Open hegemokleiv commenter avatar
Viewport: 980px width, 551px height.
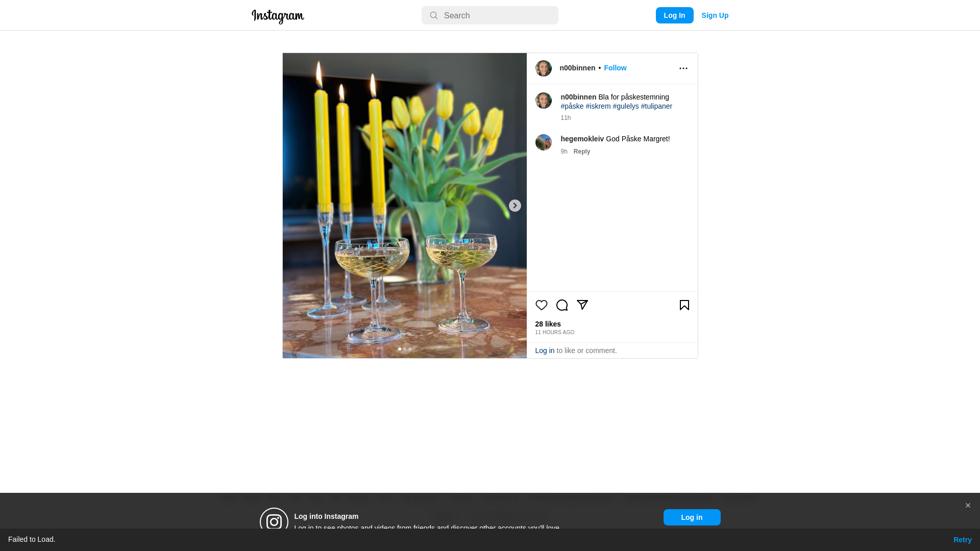click(543, 142)
